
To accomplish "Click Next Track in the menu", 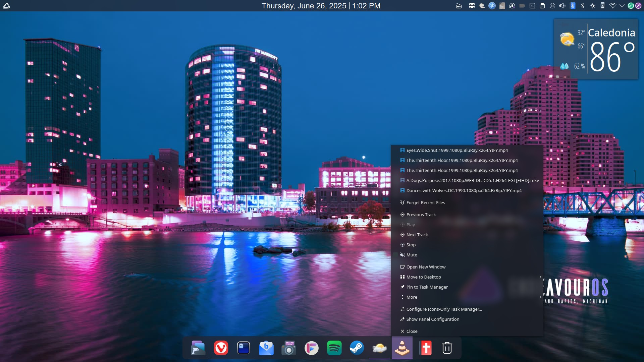I will coord(417,235).
